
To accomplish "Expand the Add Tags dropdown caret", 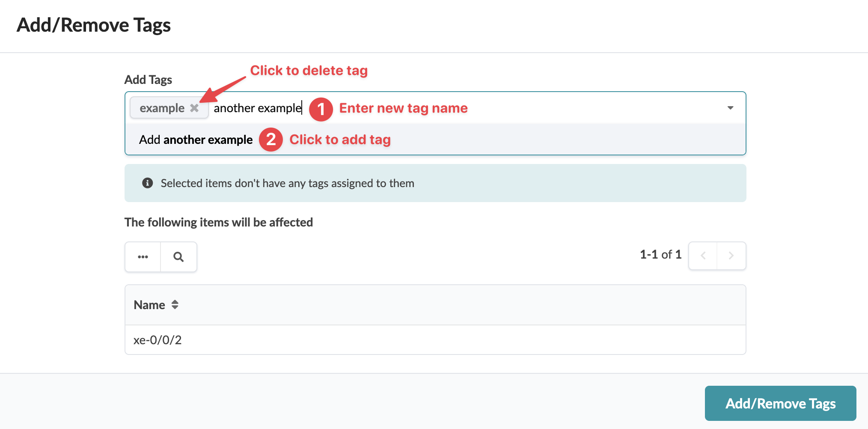I will tap(730, 108).
